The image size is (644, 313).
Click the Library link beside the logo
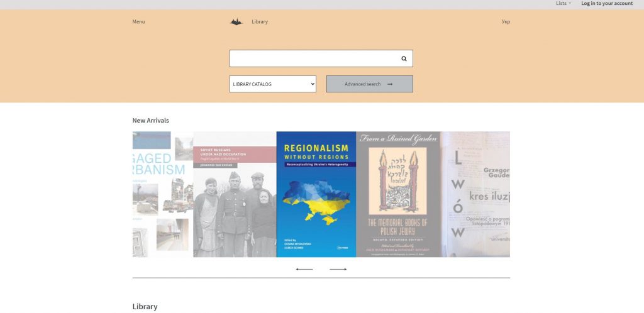[260, 22]
